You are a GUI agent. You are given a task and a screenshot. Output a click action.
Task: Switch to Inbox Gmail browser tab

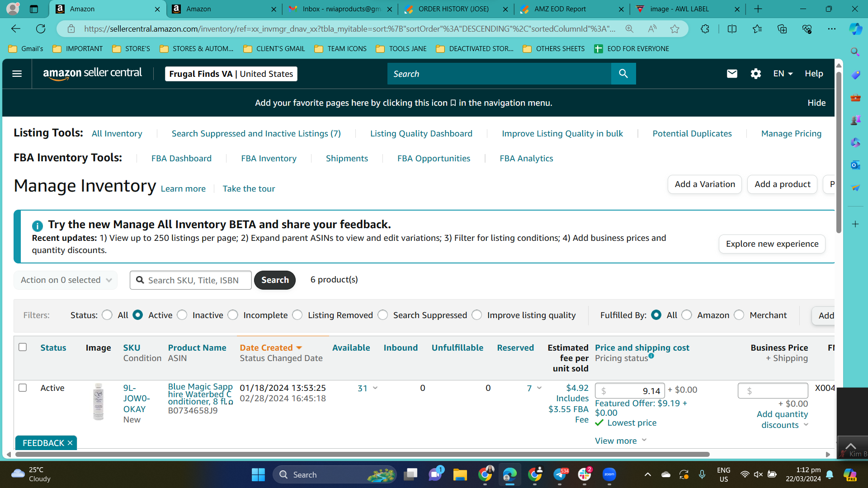click(x=340, y=9)
